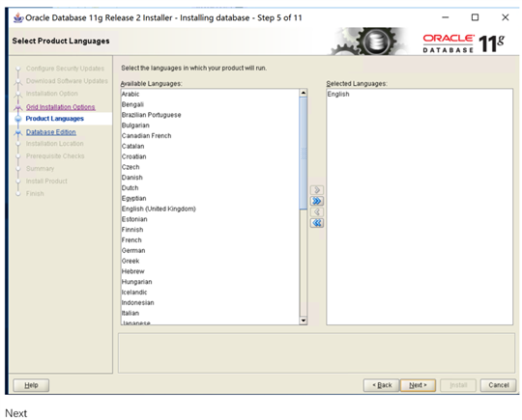Image resolution: width=522 pixels, height=420 pixels.
Task: Select Greek in Available Languages
Action: [210, 261]
